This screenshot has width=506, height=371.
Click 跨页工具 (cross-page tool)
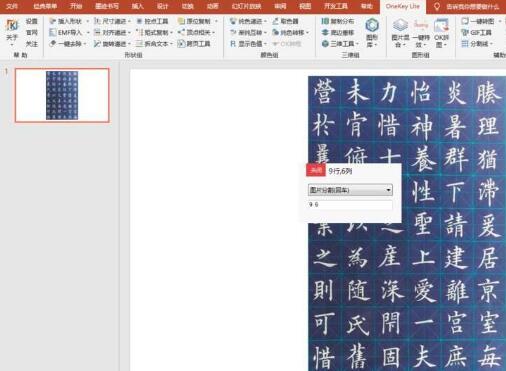point(194,44)
